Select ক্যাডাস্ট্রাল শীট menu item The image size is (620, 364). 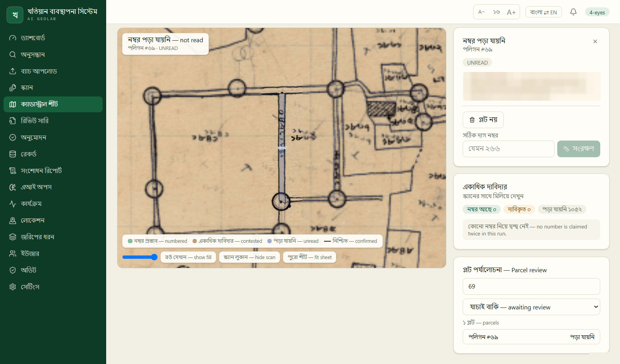click(x=53, y=104)
